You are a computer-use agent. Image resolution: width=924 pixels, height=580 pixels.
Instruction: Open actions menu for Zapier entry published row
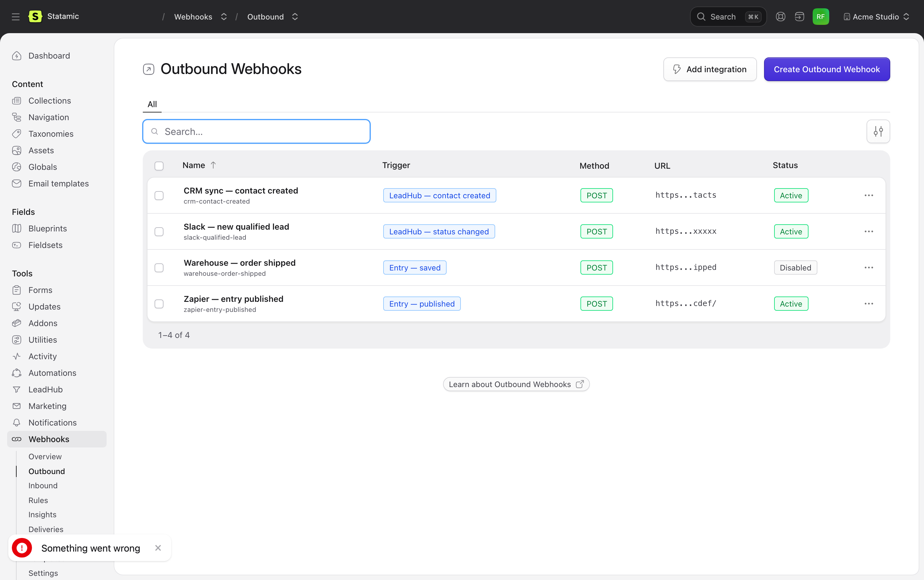[x=868, y=303]
